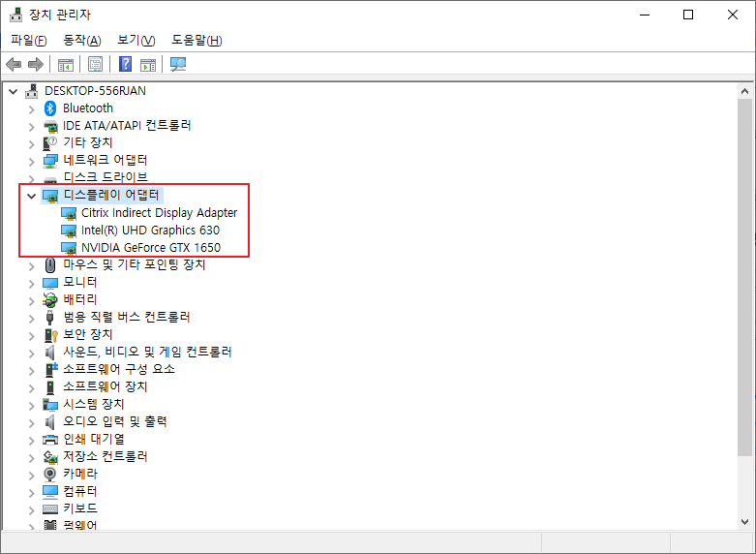Open the 보기(V) menu
The image size is (756, 554).
pos(136,41)
